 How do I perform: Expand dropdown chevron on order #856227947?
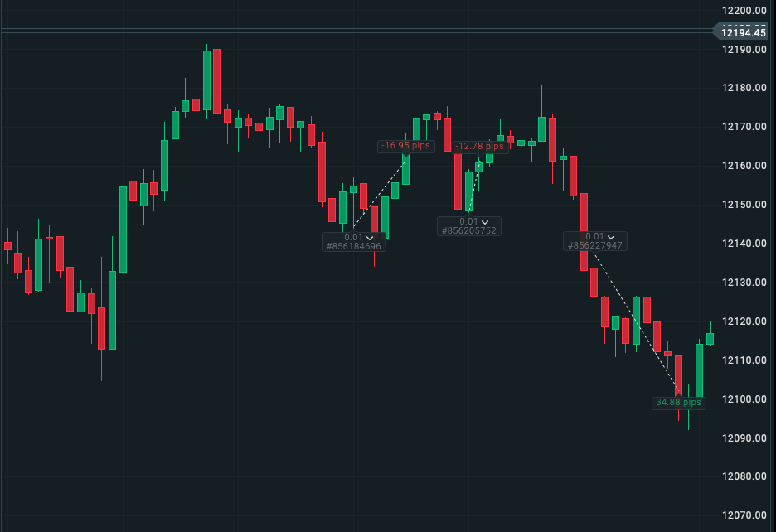tap(611, 236)
